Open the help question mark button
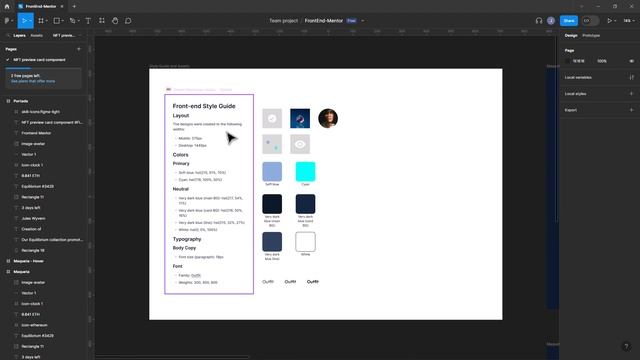The width and height of the screenshot is (640, 360). (x=627, y=347)
